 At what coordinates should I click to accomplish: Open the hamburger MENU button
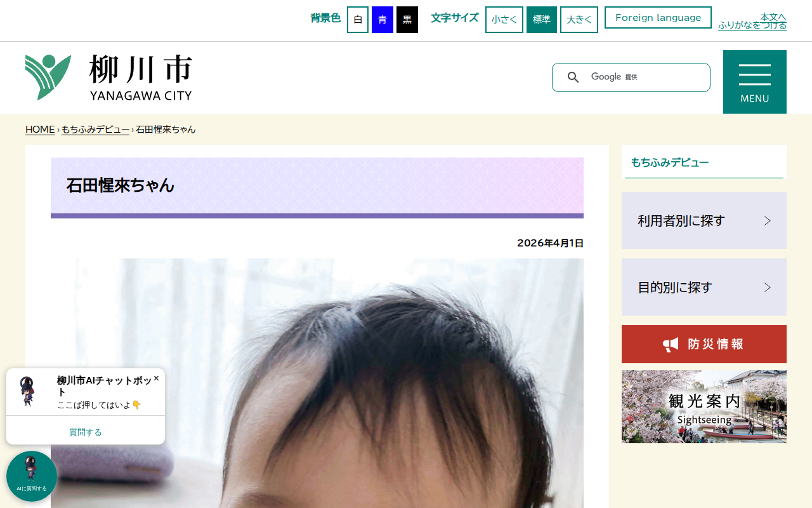click(755, 82)
